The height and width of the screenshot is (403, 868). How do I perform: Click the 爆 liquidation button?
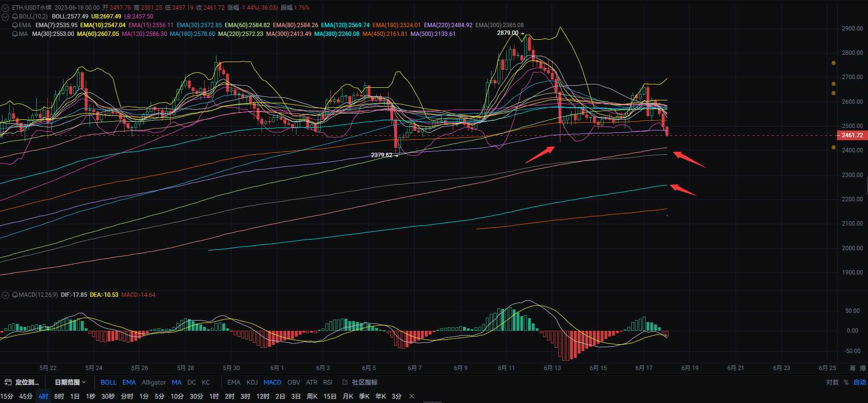point(863,368)
